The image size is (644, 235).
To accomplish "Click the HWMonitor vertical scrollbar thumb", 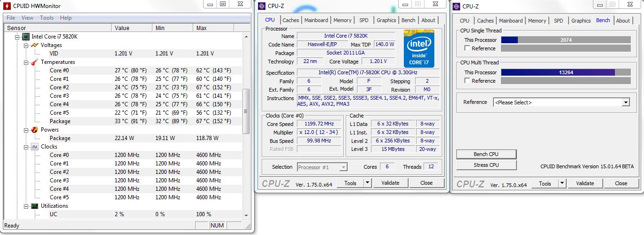I will (246, 112).
